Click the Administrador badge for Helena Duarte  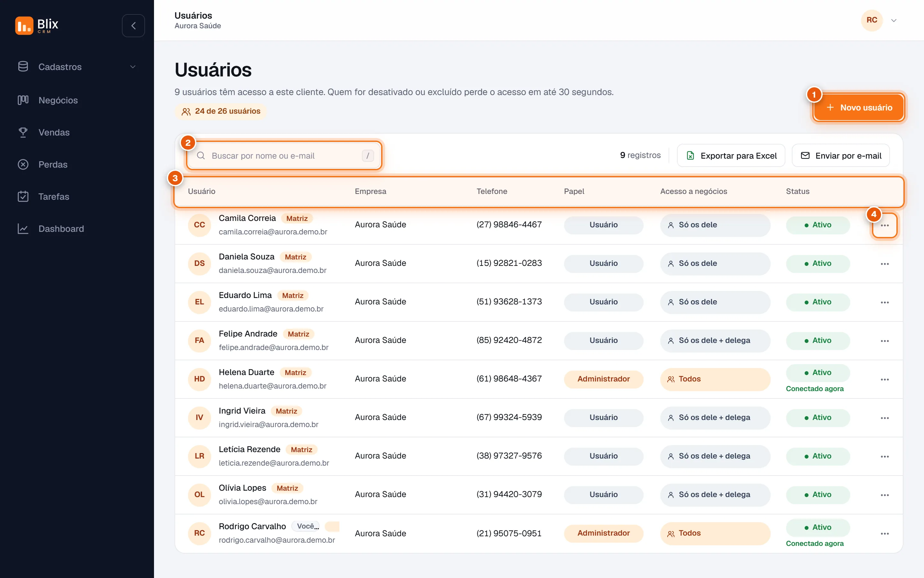pyautogui.click(x=603, y=379)
